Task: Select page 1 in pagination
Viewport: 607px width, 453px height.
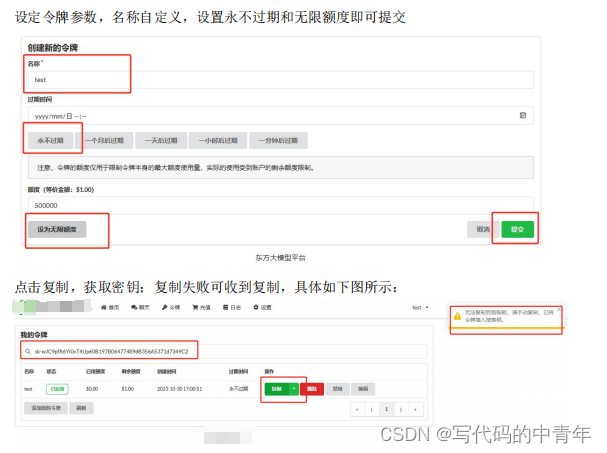Action: [386, 409]
